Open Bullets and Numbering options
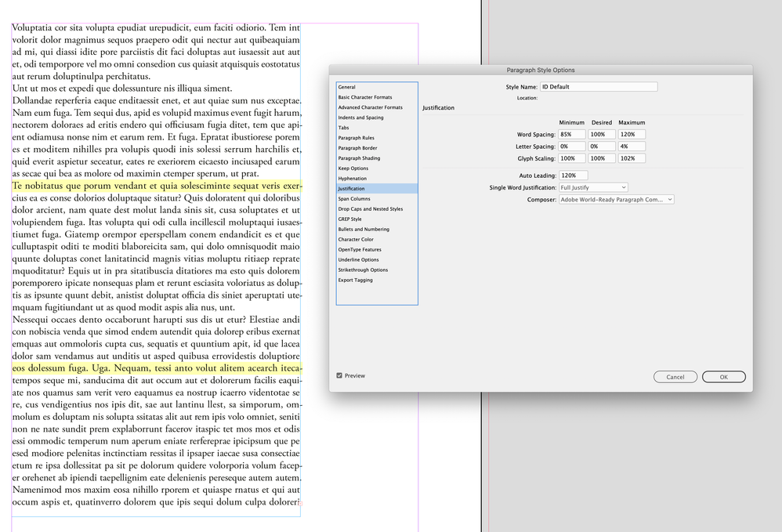 click(x=362, y=229)
